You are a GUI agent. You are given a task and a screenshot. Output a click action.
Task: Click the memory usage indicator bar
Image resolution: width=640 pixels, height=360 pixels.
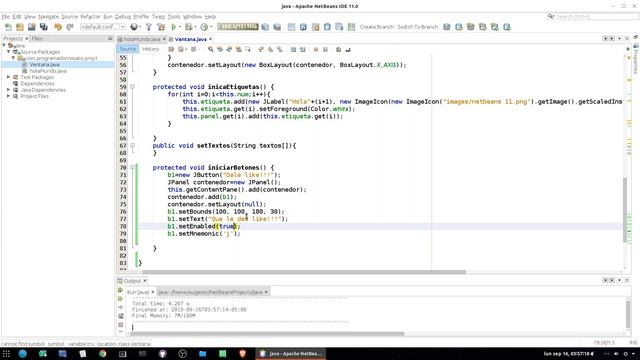click(x=238, y=27)
